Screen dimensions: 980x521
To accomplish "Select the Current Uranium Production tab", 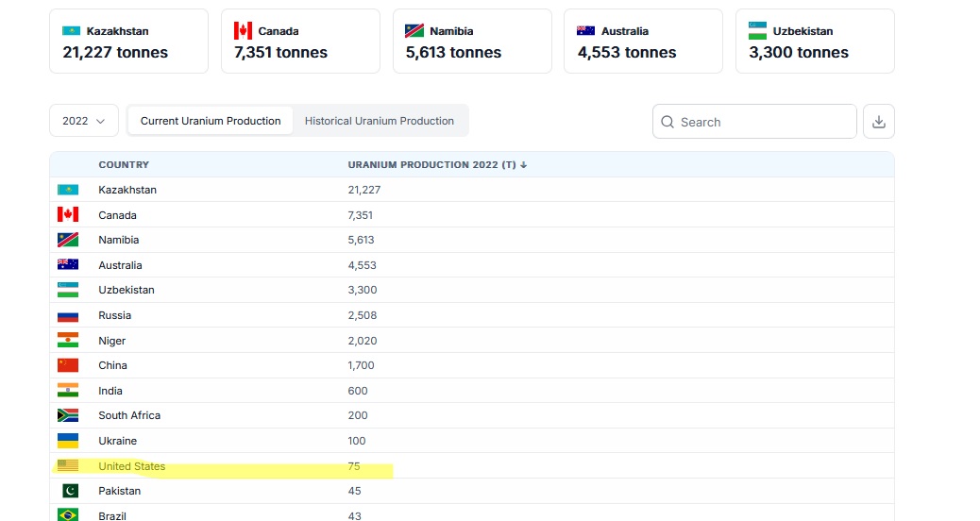I will point(211,121).
